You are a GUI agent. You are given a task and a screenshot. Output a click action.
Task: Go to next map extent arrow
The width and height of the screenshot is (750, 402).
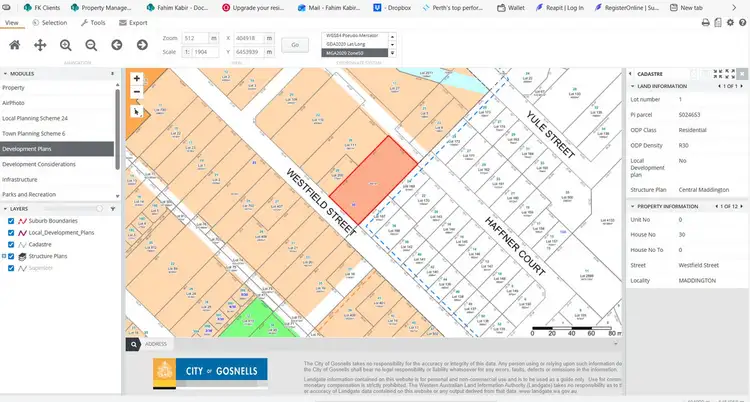[x=142, y=45]
